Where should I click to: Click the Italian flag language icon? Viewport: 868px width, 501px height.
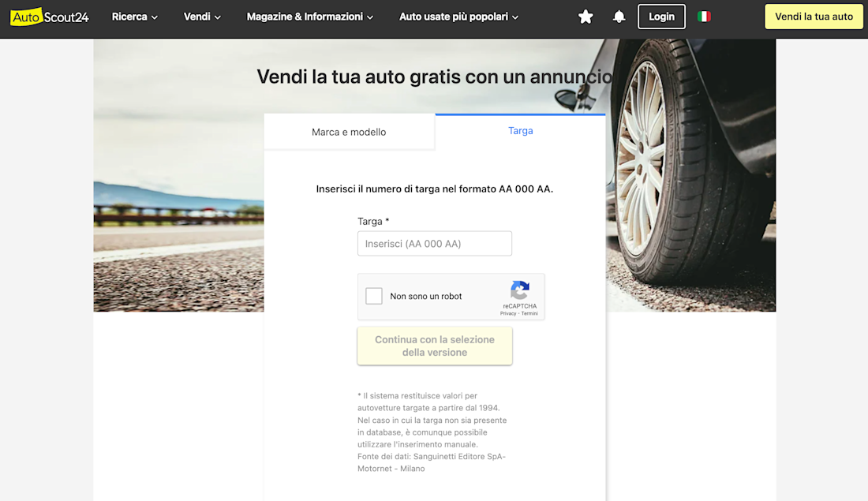(x=704, y=17)
